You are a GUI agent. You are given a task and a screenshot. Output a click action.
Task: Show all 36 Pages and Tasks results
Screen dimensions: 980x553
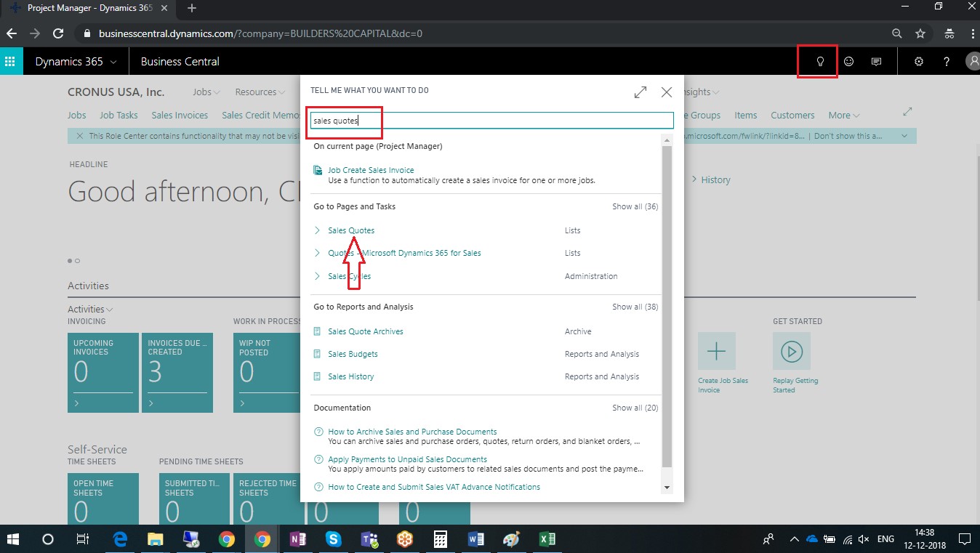pyautogui.click(x=635, y=206)
